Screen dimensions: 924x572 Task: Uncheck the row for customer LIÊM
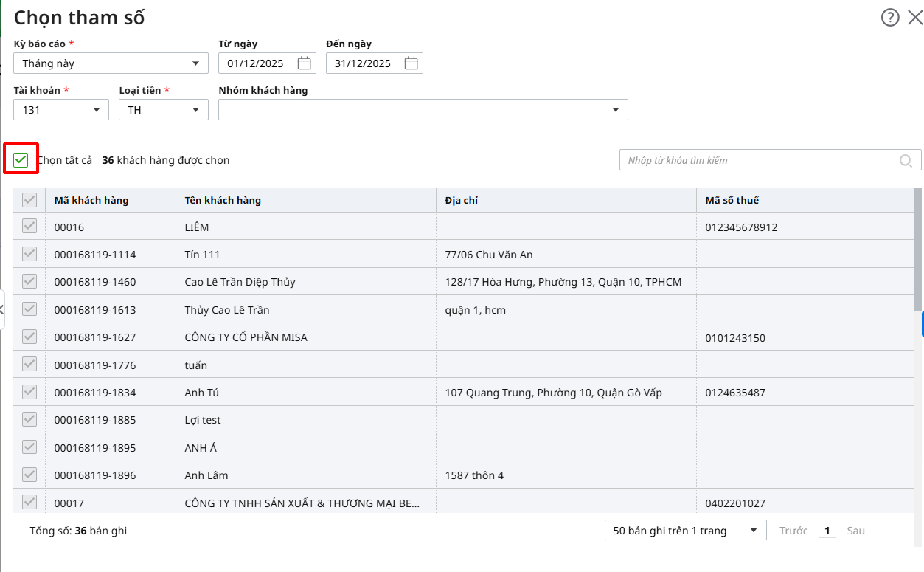point(29,227)
